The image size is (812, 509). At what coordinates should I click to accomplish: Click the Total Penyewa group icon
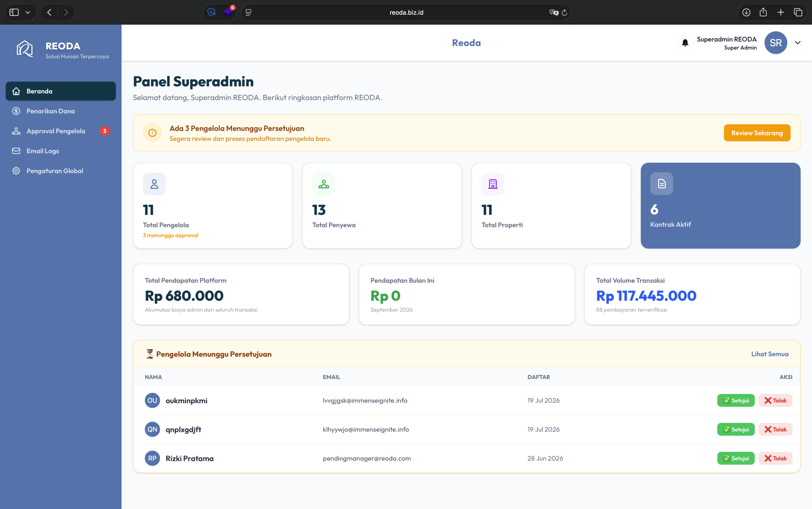tap(324, 184)
